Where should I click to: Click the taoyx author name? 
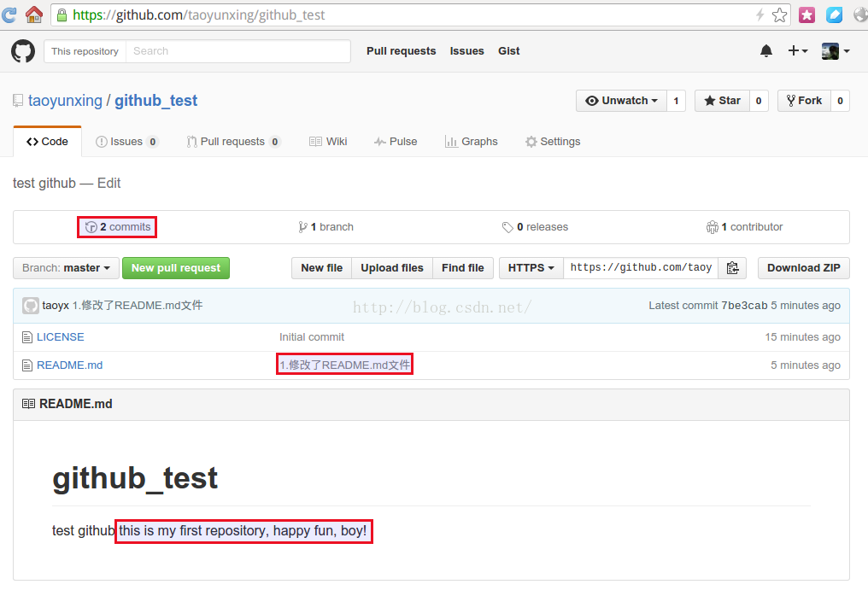(x=56, y=306)
